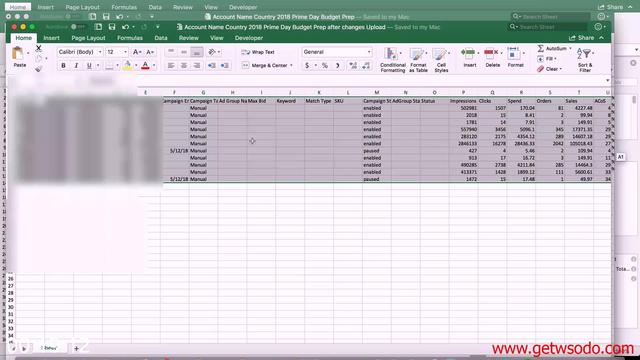Click Format as Table button
The height and width of the screenshot is (360, 640).
[418, 60]
